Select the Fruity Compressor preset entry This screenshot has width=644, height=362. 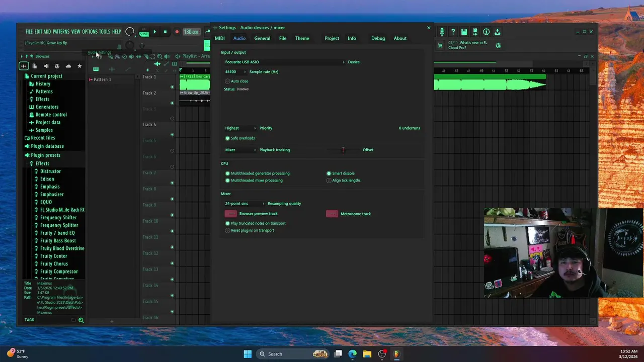(x=59, y=271)
